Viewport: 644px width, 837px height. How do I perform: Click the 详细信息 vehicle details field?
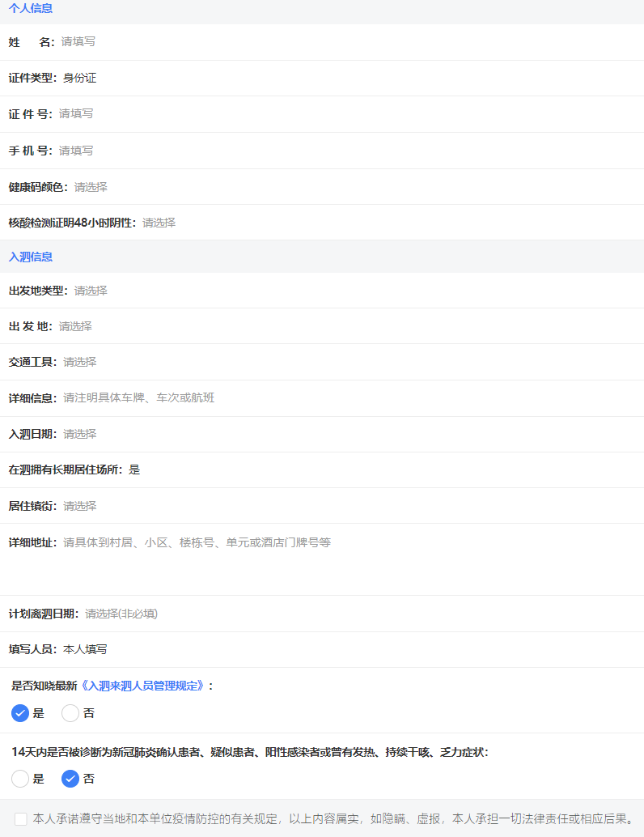[324, 398]
